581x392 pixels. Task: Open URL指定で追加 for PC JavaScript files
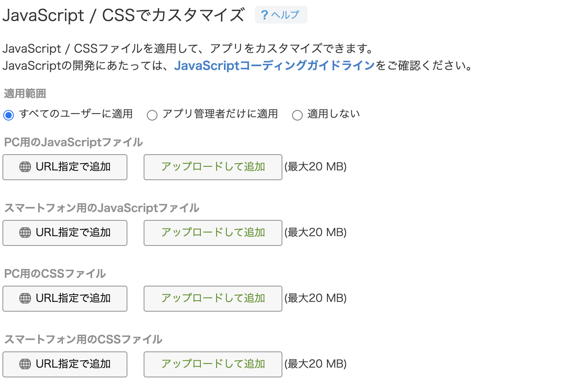pos(65,167)
